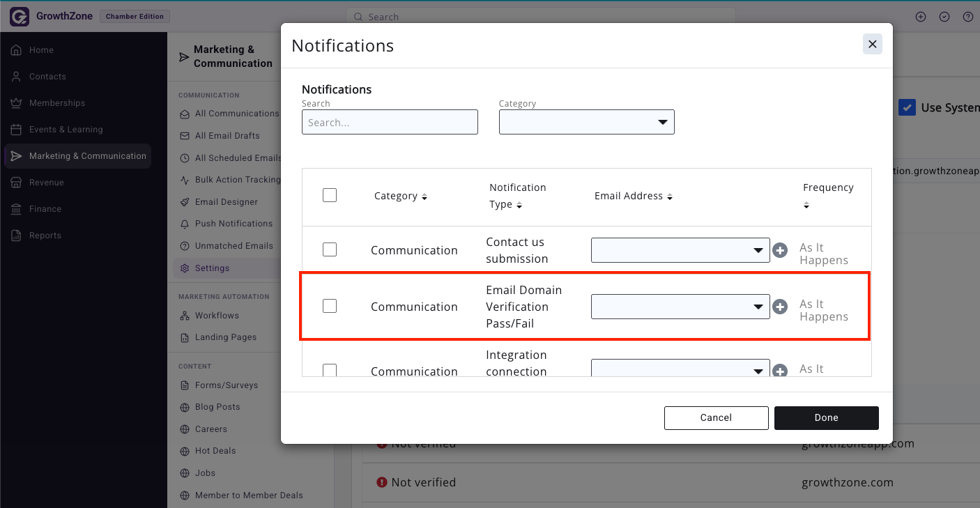The image size is (980, 508).
Task: Sort by Email Address column arrows
Action: point(670,197)
